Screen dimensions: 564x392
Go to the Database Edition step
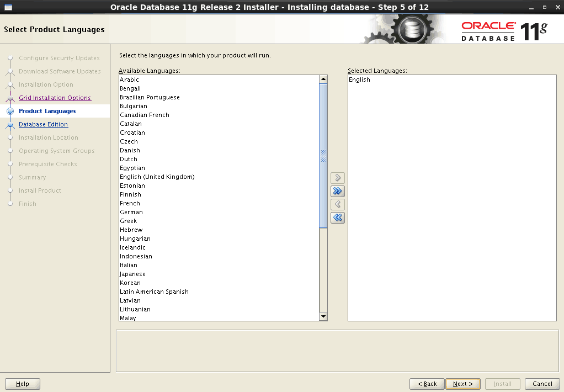tap(43, 124)
